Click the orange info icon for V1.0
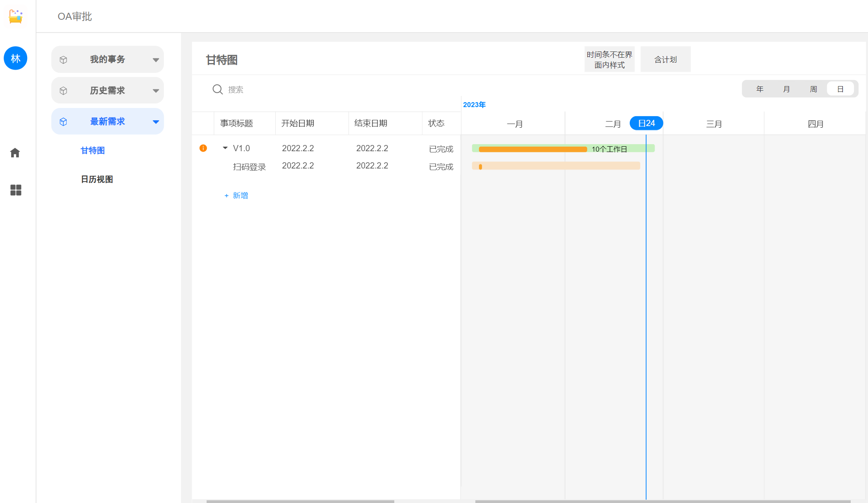The width and height of the screenshot is (868, 503). point(203,148)
